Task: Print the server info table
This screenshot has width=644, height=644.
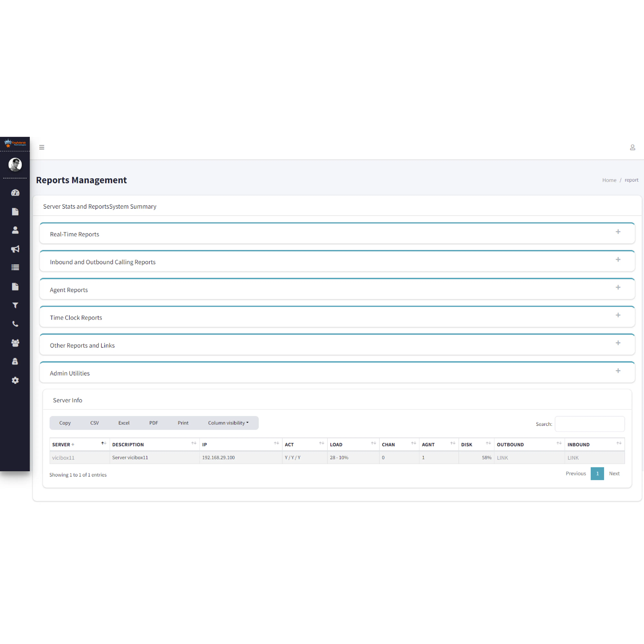Action: [183, 423]
